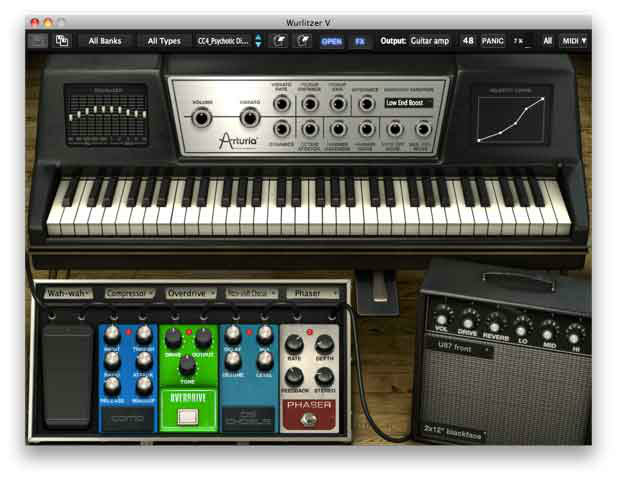Click the top-right velocity curve point
The image size is (617, 480).
coord(543,99)
